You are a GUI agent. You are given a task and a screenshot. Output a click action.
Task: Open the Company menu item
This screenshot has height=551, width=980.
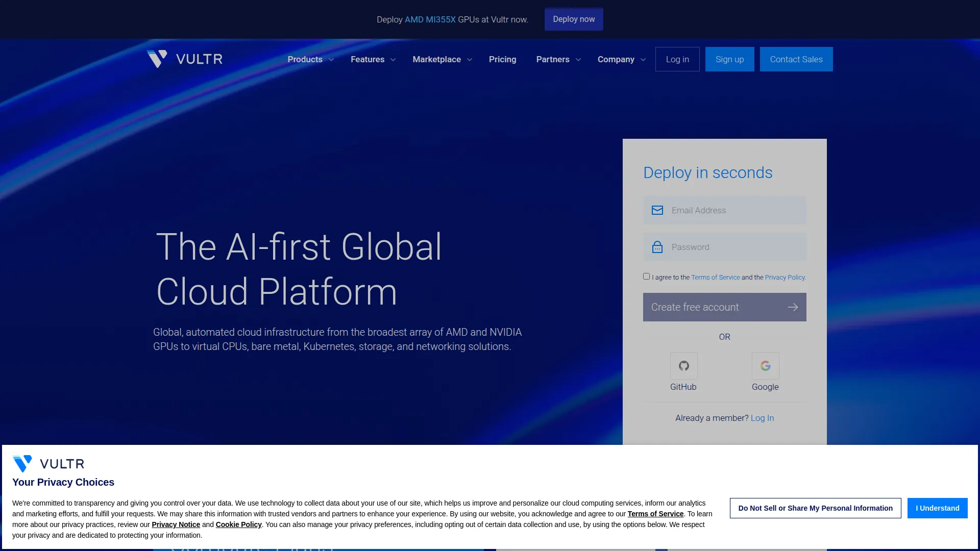point(616,59)
